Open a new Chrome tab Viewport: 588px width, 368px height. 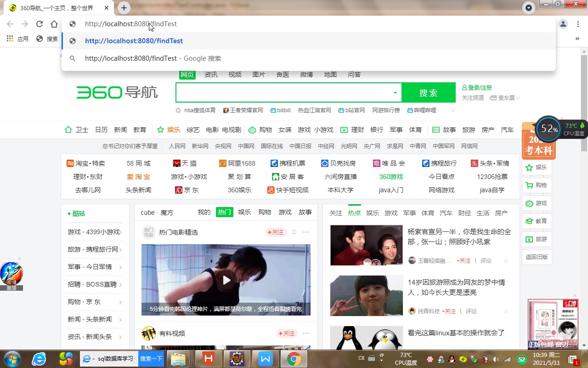124,8
